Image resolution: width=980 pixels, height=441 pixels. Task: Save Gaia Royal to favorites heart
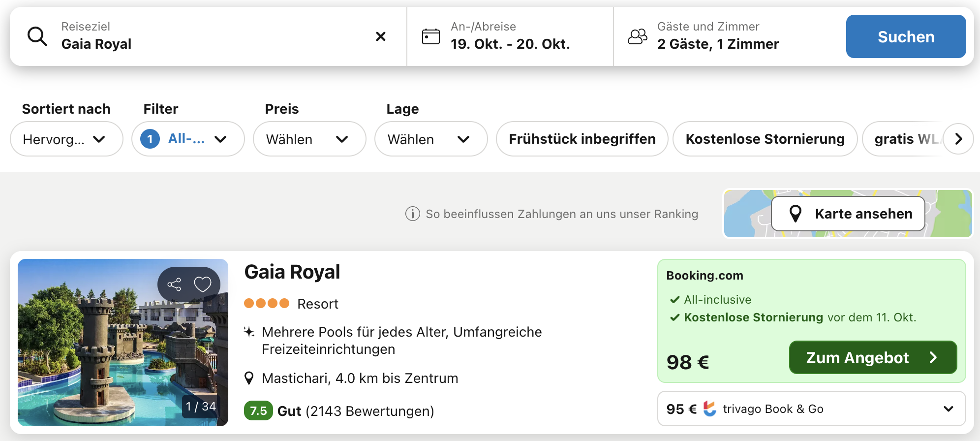(x=202, y=284)
